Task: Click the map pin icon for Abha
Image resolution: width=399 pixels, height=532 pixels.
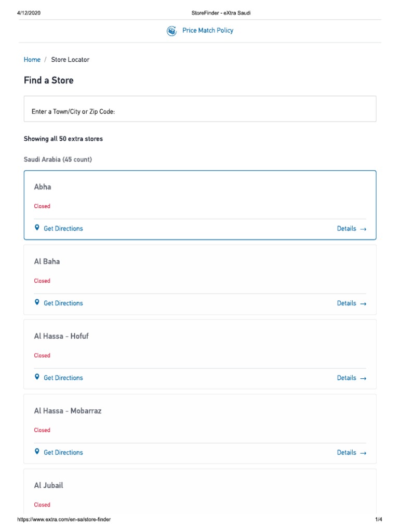Action: (x=37, y=228)
